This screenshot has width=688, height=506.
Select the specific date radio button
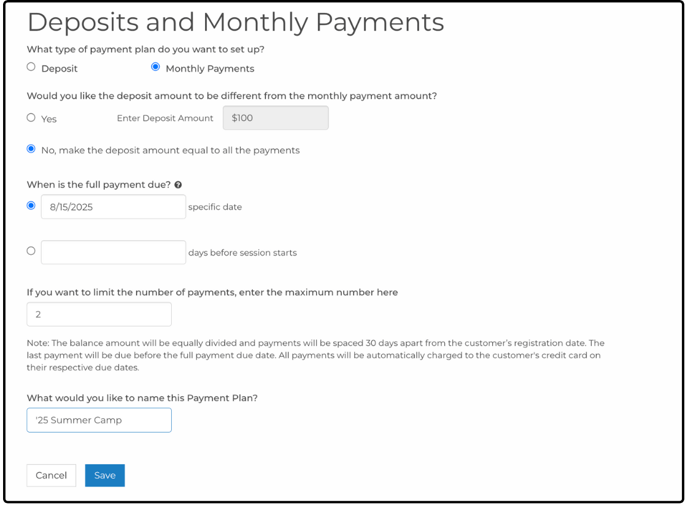click(31, 205)
